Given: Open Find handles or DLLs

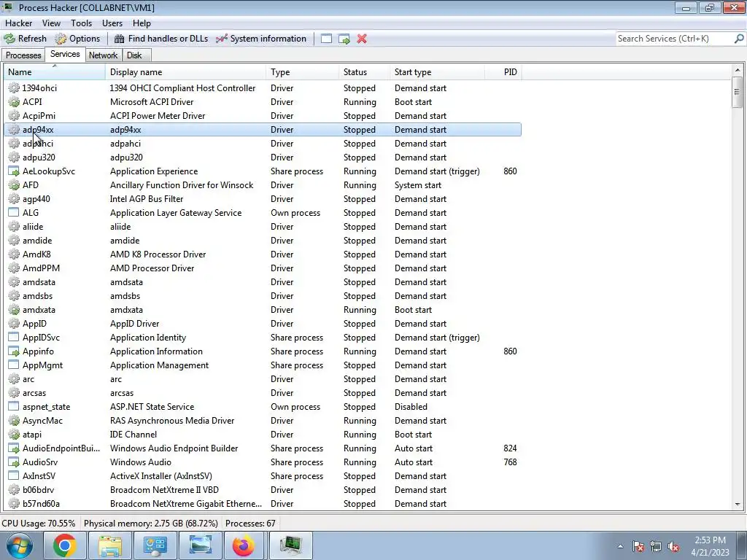Looking at the screenshot, I should [161, 39].
